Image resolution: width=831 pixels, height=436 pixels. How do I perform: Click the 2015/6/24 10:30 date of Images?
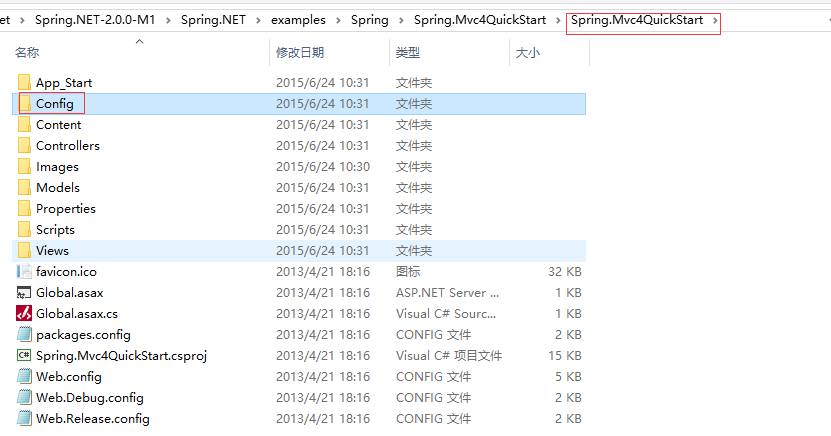point(323,167)
